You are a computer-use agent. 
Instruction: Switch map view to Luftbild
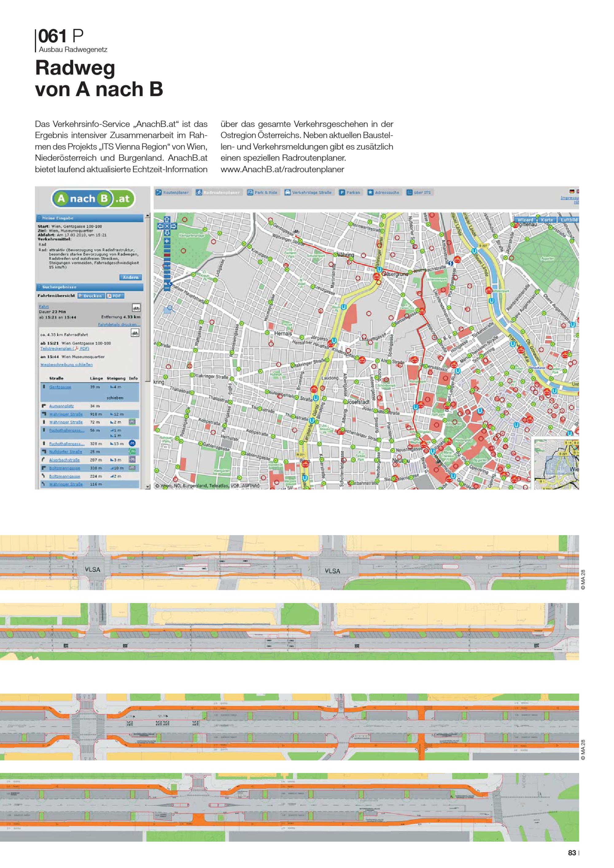pyautogui.click(x=569, y=220)
